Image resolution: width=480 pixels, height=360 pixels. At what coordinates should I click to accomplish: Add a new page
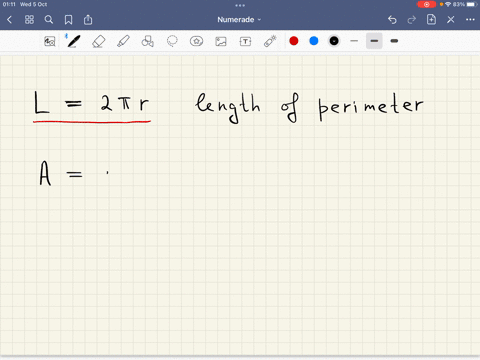[x=431, y=19]
